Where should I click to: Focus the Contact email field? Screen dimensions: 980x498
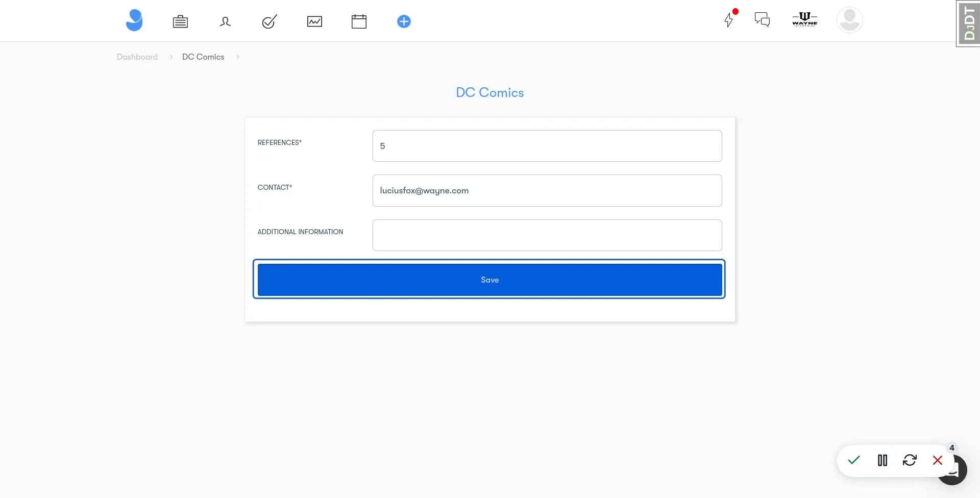tap(547, 190)
